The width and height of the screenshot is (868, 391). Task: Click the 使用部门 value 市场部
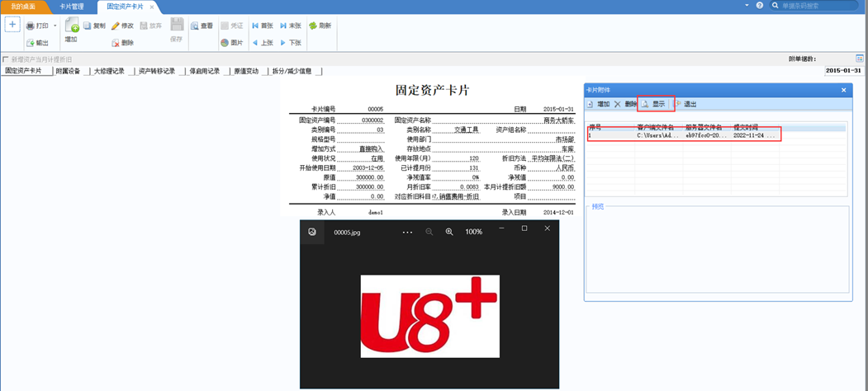[566, 139]
